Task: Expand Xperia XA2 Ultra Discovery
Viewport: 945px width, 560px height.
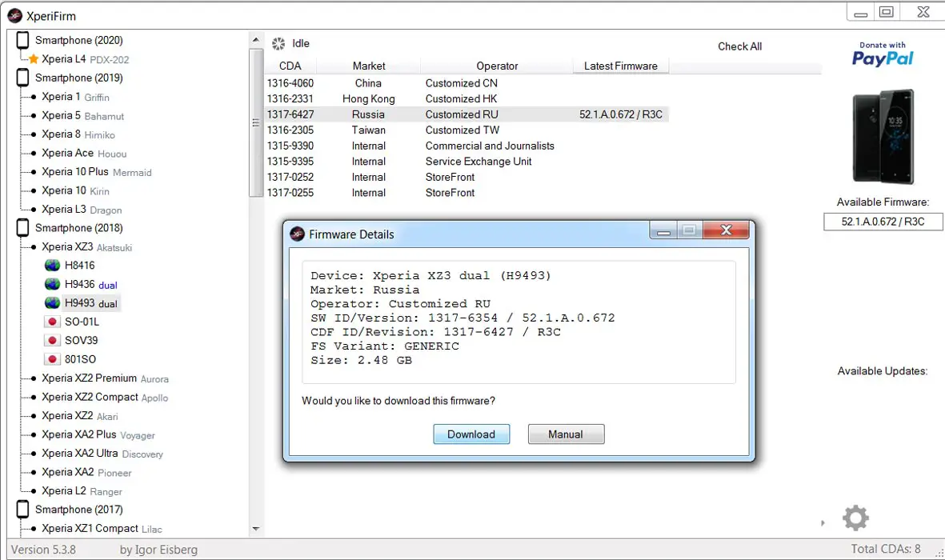Action: tap(33, 453)
